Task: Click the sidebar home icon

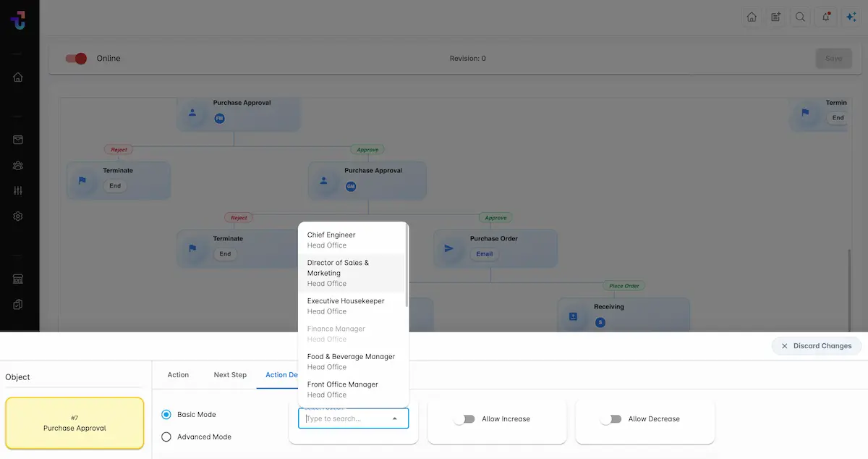Action: point(18,77)
